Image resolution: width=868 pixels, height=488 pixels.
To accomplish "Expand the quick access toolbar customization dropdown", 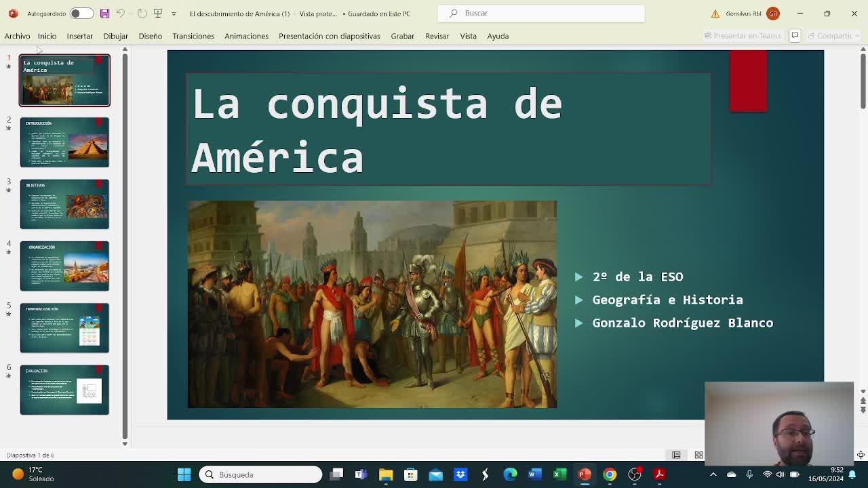I will pyautogui.click(x=174, y=14).
